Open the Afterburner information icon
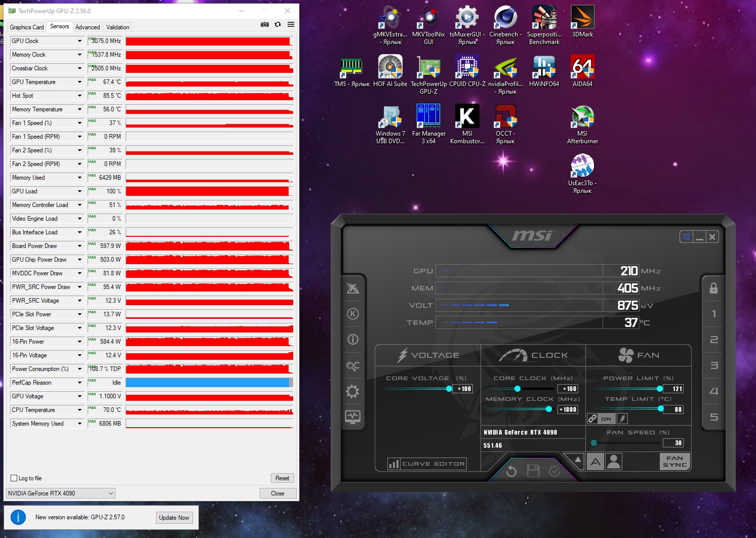This screenshot has width=756, height=538. click(x=353, y=340)
